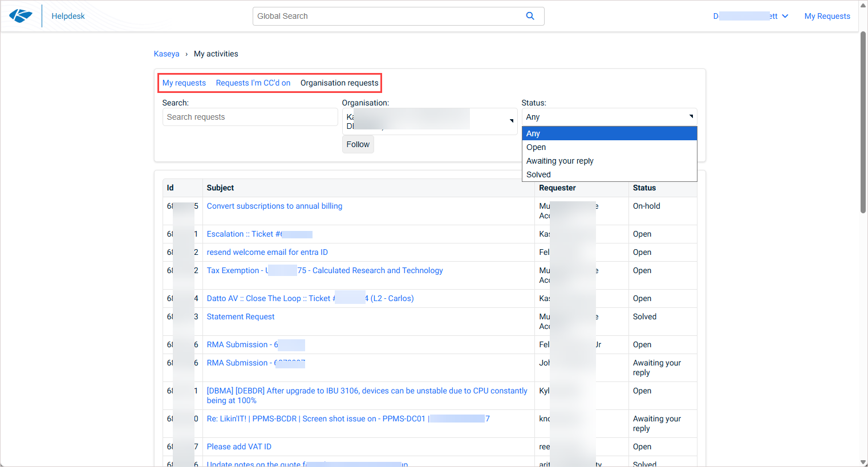Click the Kaseya logo icon
868x467 pixels.
(x=21, y=16)
